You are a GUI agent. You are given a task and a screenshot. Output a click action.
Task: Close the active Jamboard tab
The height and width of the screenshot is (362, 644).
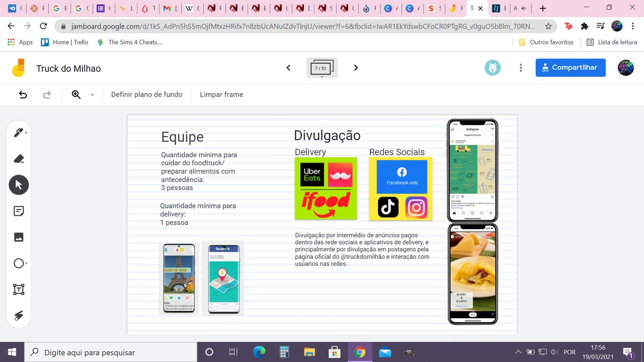[481, 8]
